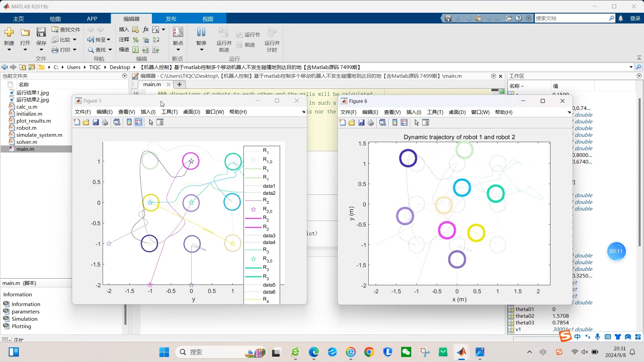Select plot_results.m in current folder list
644x362 pixels.
click(x=34, y=121)
